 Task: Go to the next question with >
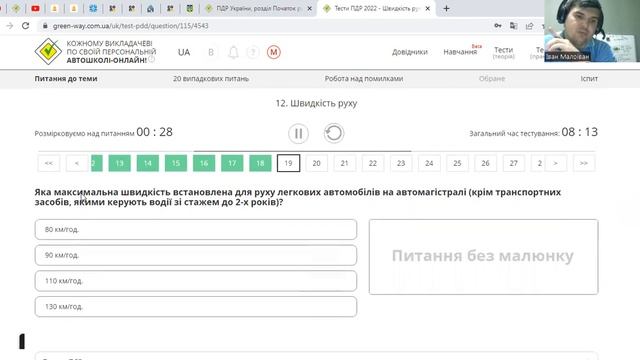click(x=556, y=163)
